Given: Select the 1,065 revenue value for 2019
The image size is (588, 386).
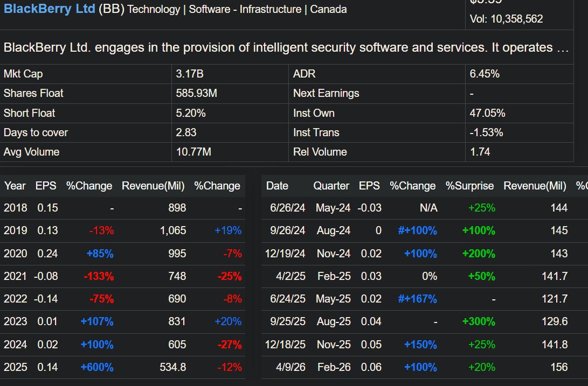Looking at the screenshot, I should (173, 230).
